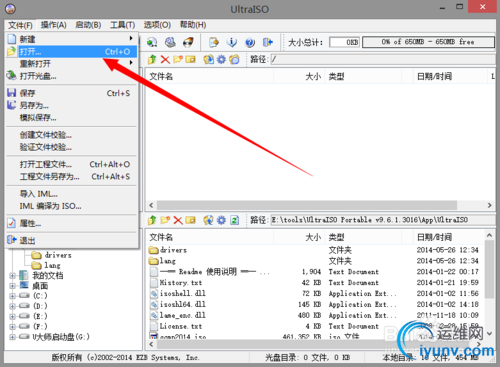The image size is (500, 367).
Task: Click rename icon in local toolbar
Action: pos(190,220)
